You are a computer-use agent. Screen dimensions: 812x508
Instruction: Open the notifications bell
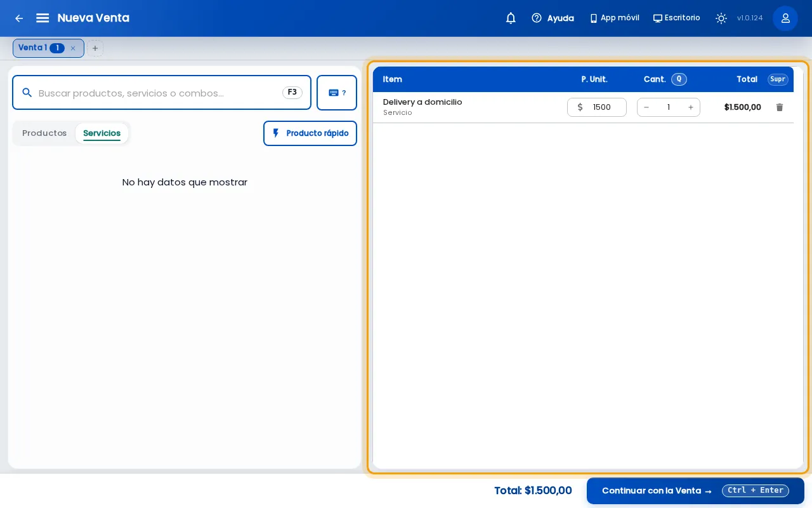click(x=511, y=18)
